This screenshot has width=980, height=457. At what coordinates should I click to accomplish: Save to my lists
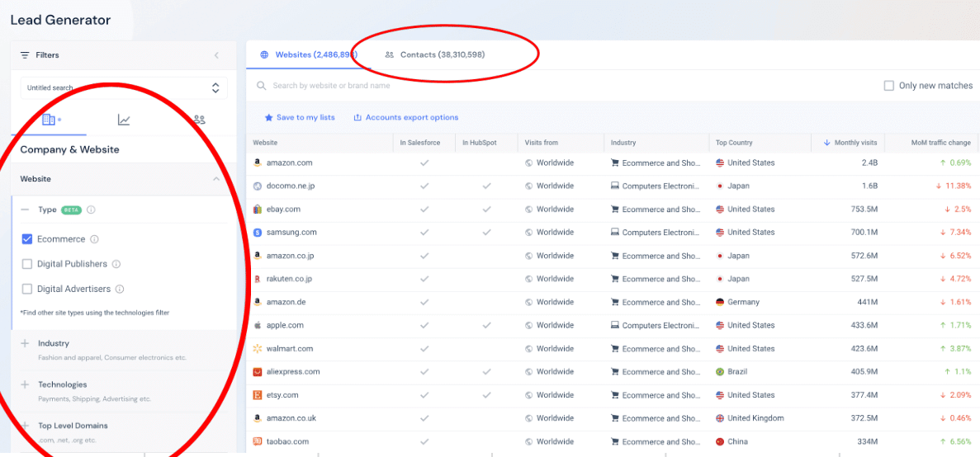tap(300, 117)
